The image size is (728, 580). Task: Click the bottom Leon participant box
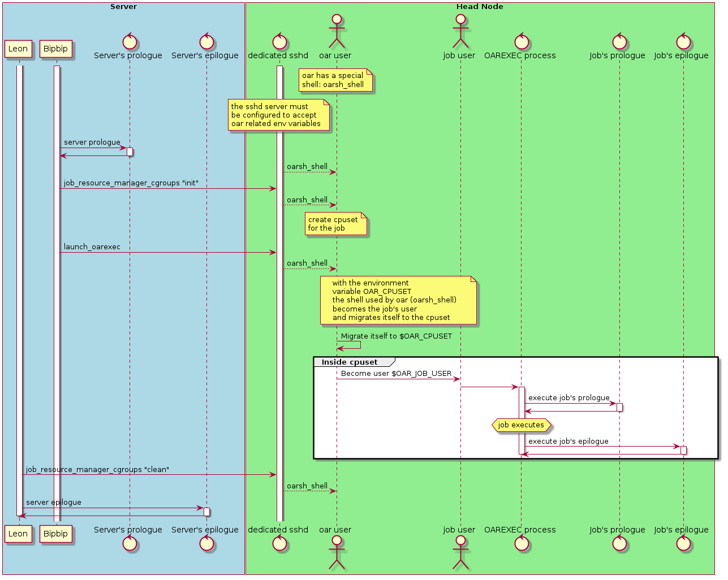18,534
